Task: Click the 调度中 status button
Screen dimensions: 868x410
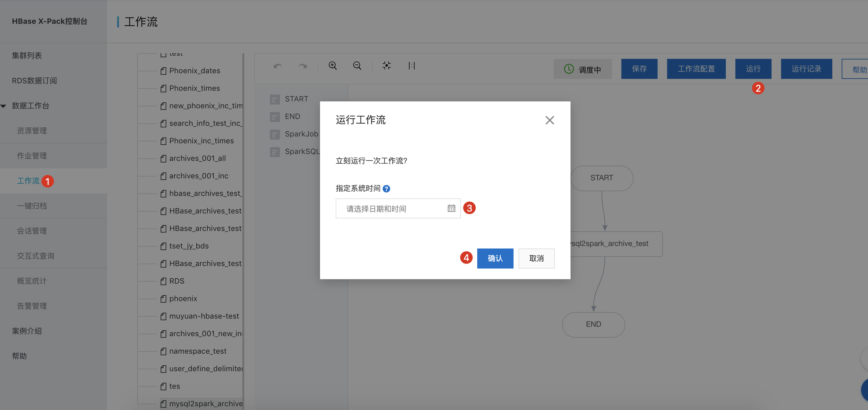Action: [x=583, y=69]
